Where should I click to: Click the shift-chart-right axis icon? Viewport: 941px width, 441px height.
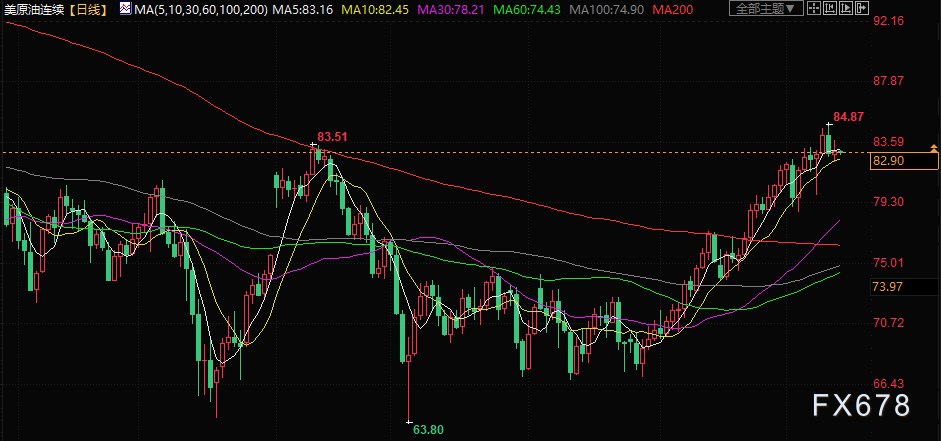[x=846, y=8]
